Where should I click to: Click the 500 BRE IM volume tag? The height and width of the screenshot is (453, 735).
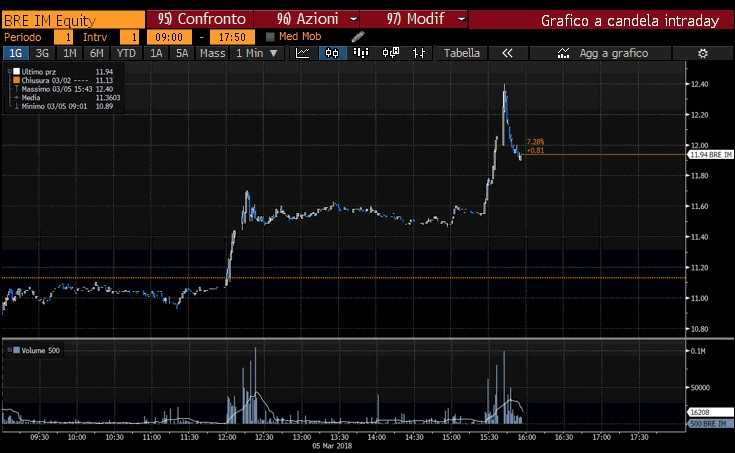point(710,423)
